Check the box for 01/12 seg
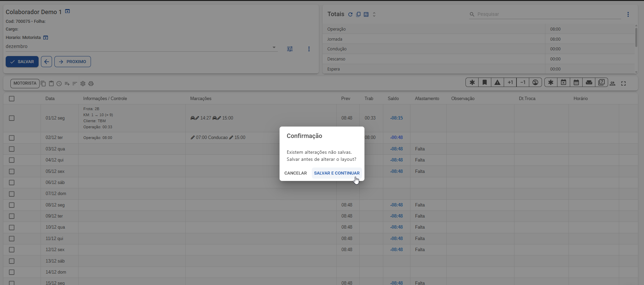 (x=12, y=118)
